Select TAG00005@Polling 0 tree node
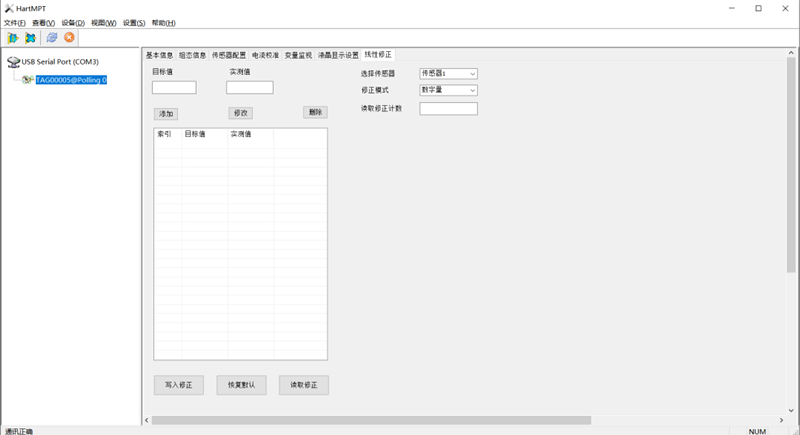The width and height of the screenshot is (800, 435). pyautogui.click(x=71, y=80)
